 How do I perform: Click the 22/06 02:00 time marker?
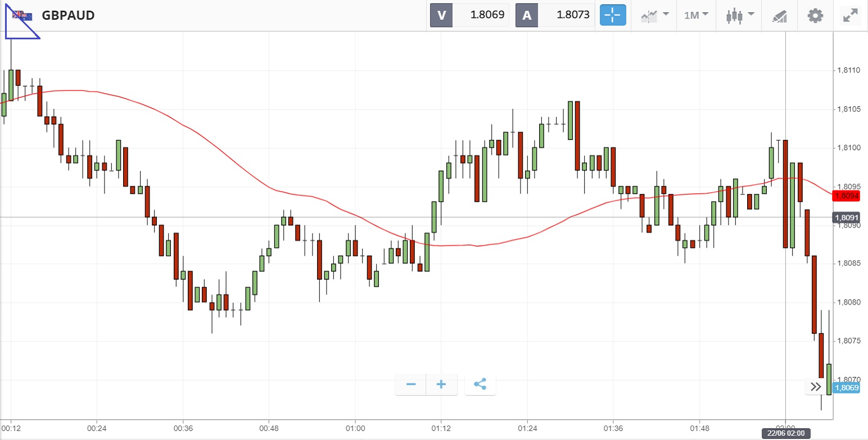tap(785, 433)
